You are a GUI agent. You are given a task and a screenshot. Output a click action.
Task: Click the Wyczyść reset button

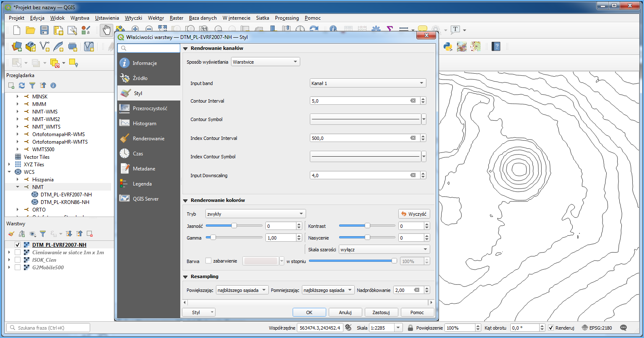pos(414,214)
